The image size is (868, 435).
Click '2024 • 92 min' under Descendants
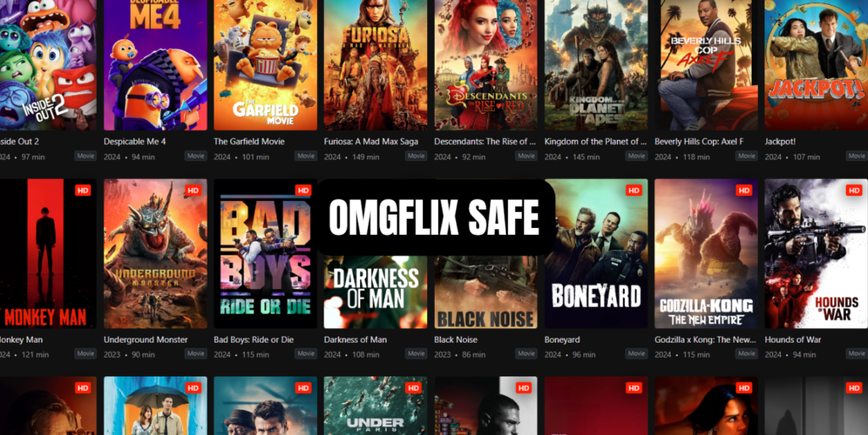459,157
